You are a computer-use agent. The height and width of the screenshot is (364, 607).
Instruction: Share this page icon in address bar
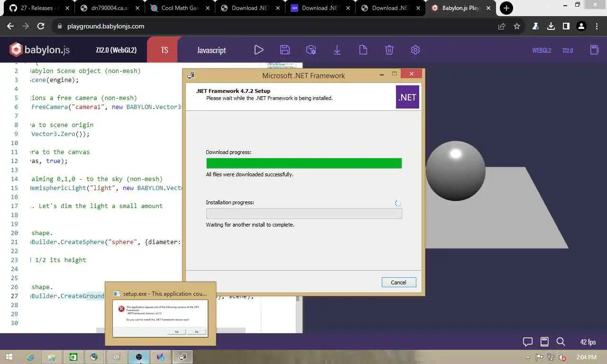[x=502, y=27]
